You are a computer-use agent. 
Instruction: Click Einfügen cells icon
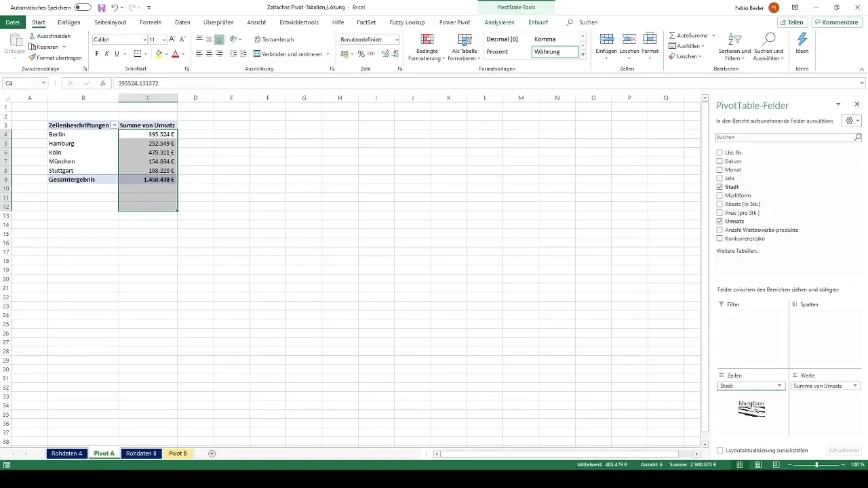pos(607,39)
